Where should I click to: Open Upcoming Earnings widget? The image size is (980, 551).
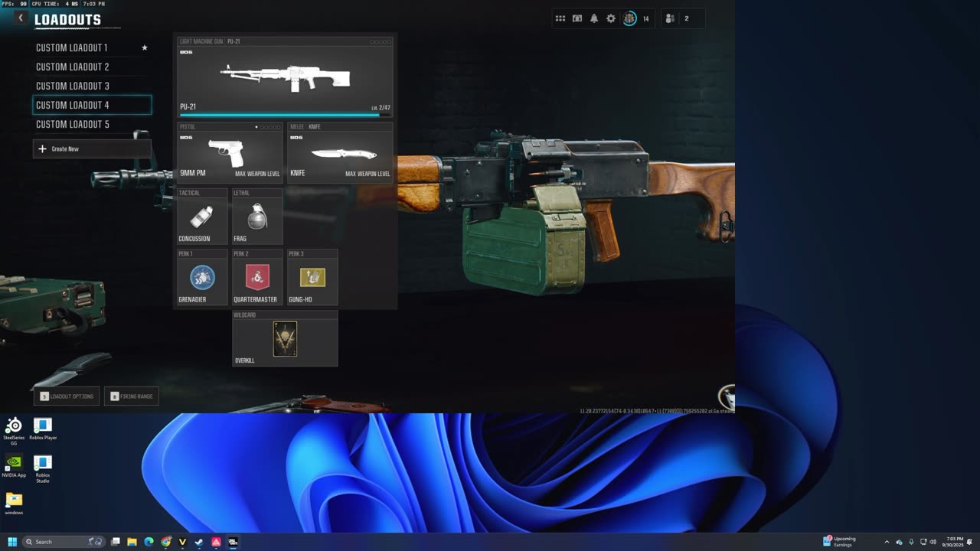click(x=840, y=542)
